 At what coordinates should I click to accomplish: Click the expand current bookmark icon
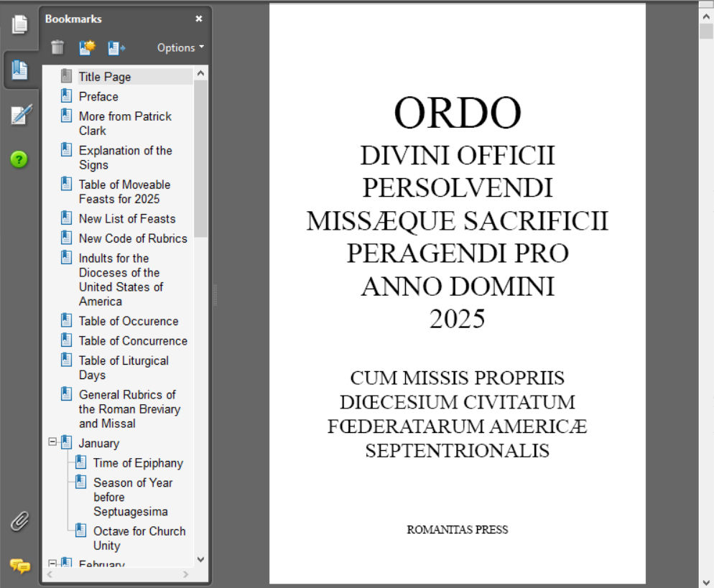116,47
